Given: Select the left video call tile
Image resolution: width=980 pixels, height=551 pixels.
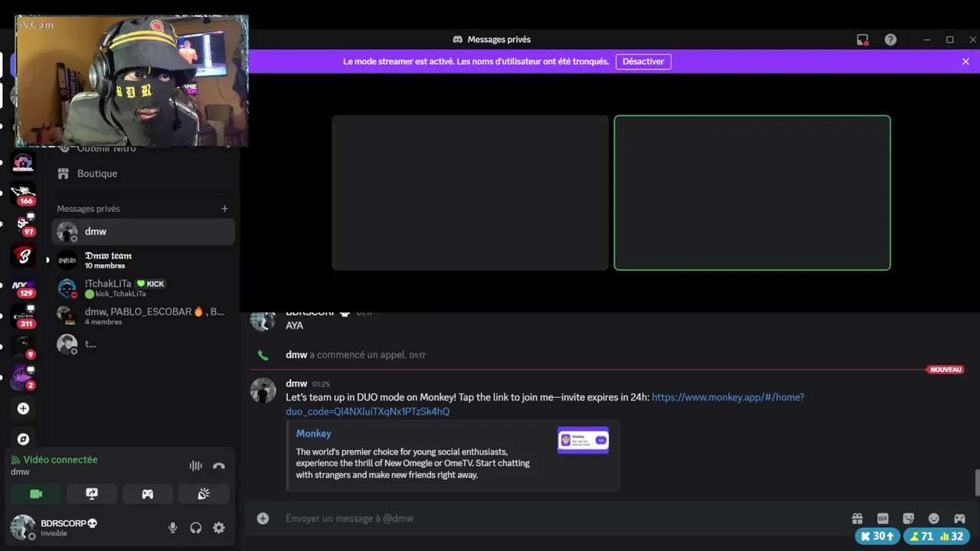Looking at the screenshot, I should [470, 193].
